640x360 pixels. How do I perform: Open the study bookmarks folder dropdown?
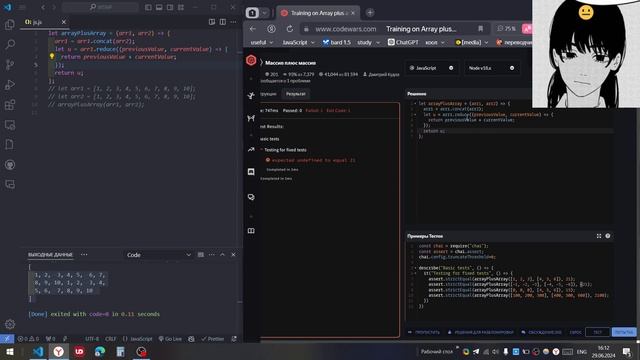pyautogui.click(x=369, y=42)
